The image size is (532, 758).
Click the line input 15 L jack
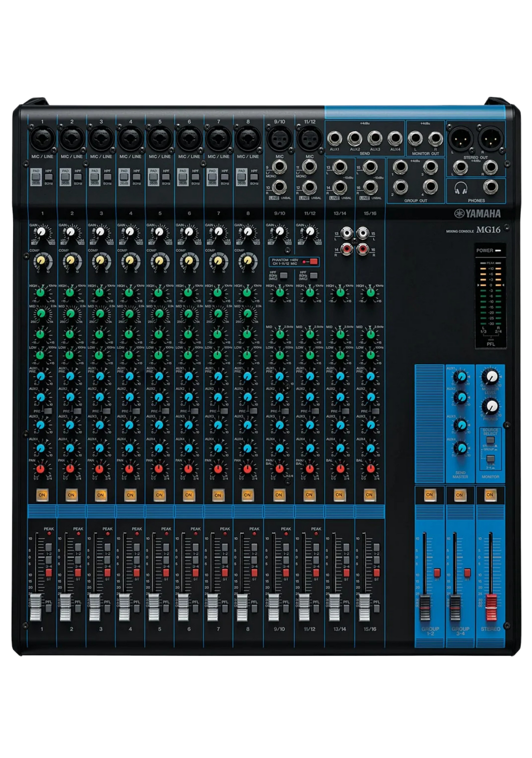click(x=370, y=167)
